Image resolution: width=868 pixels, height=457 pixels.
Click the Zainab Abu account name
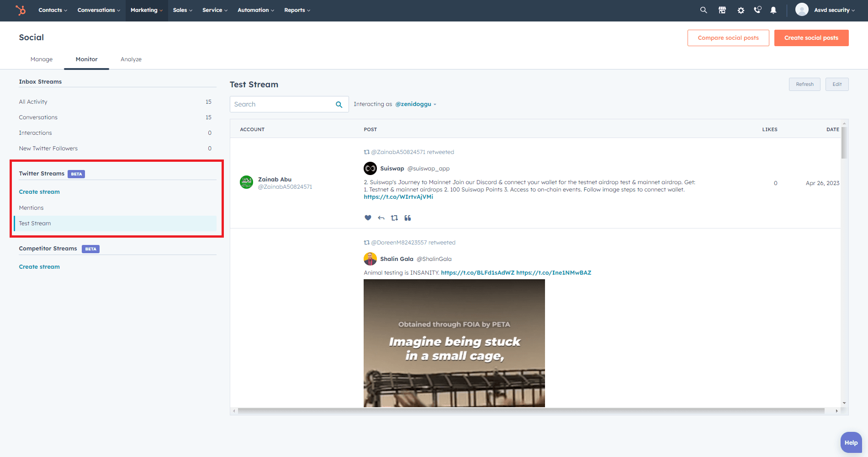275,180
